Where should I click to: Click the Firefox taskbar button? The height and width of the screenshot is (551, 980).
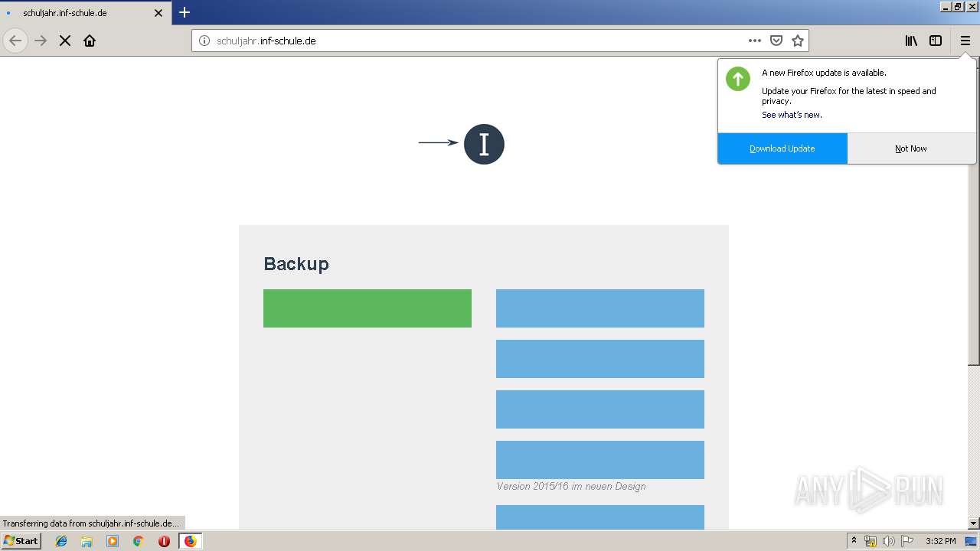(x=190, y=541)
